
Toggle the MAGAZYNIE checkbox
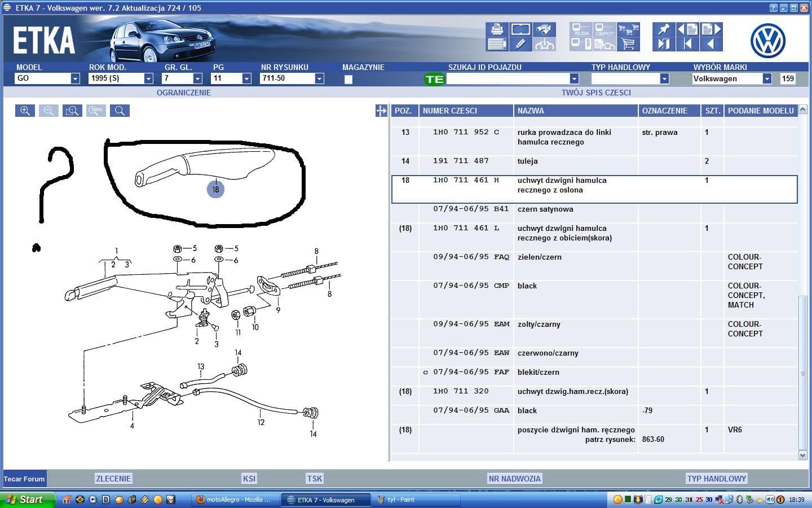[x=348, y=80]
